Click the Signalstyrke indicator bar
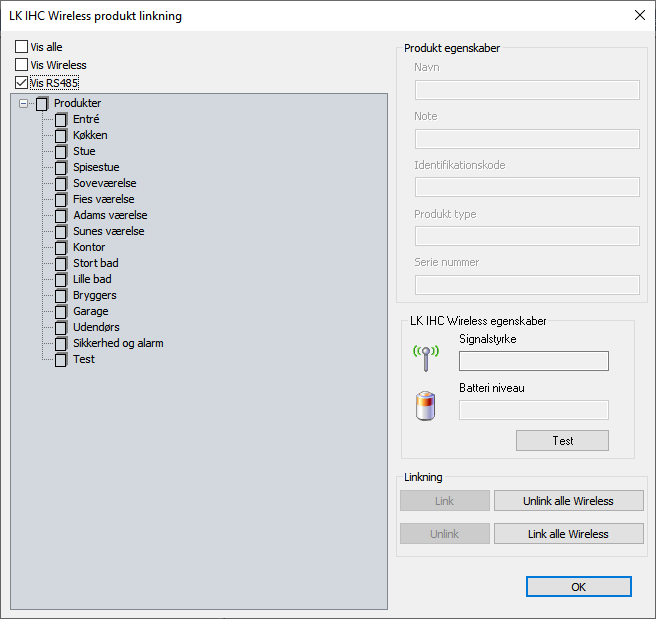 pyautogui.click(x=534, y=361)
